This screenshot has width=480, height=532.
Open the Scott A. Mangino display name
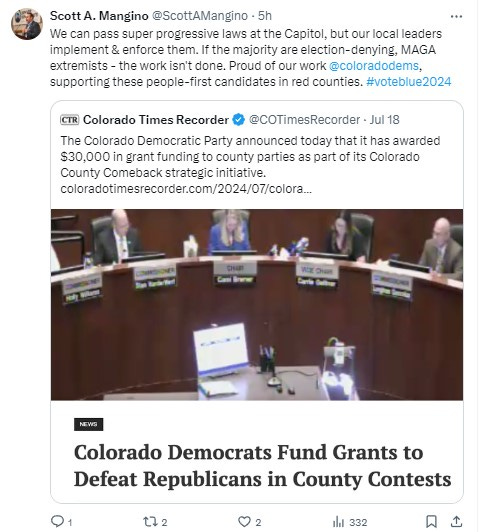99,16
